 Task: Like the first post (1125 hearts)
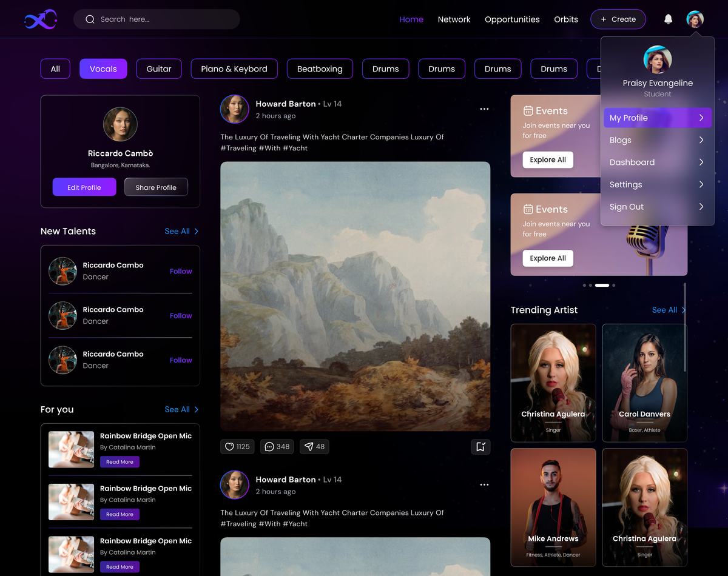click(x=237, y=447)
